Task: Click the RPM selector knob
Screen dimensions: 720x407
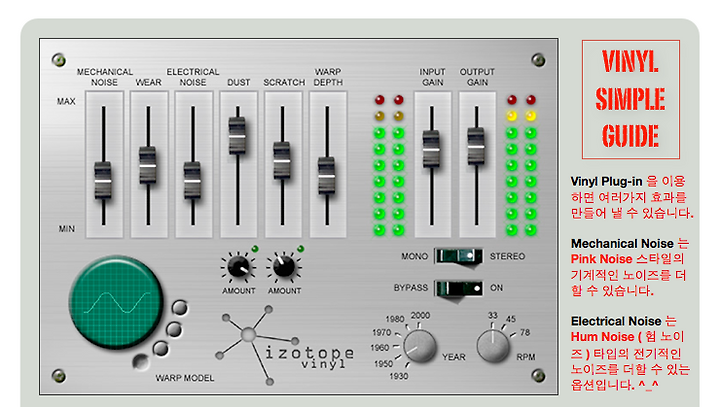Action: click(493, 345)
